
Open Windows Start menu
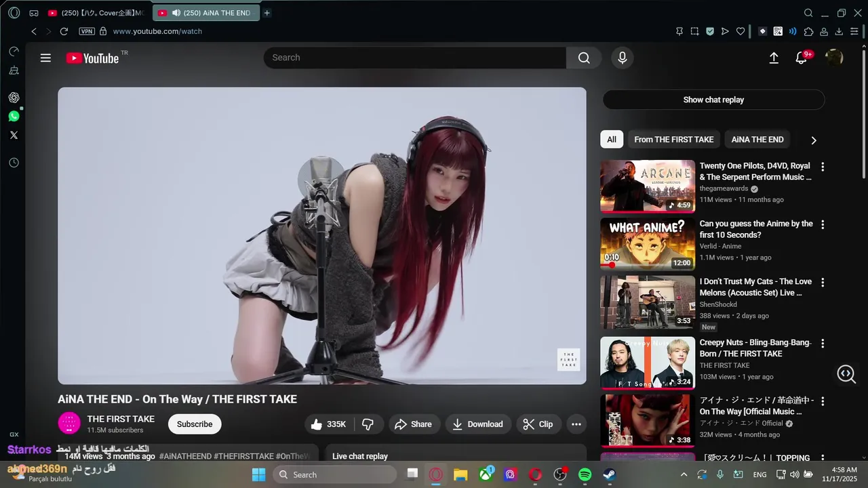[x=259, y=474]
